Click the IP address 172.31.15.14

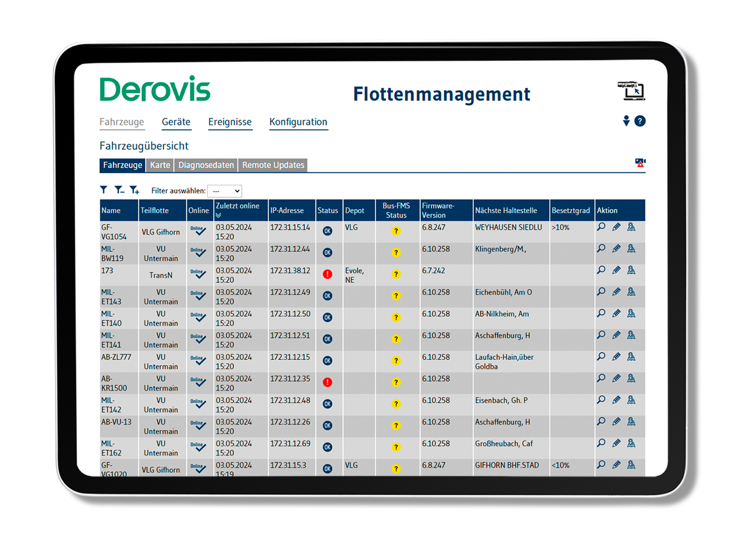[290, 227]
